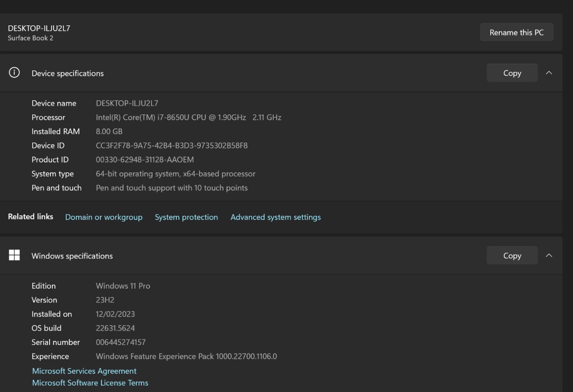573x392 pixels.
Task: Open Advanced system settings link
Action: point(275,217)
